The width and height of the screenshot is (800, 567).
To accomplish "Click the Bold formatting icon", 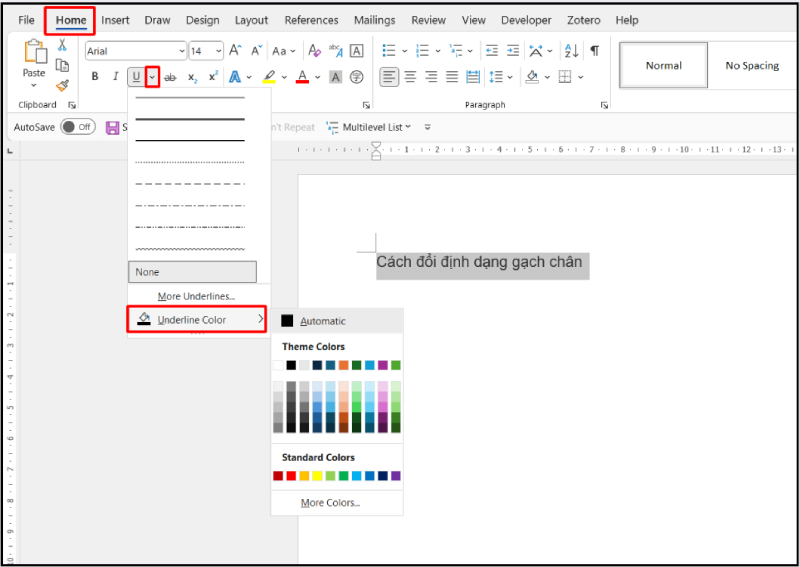I will tap(95, 77).
